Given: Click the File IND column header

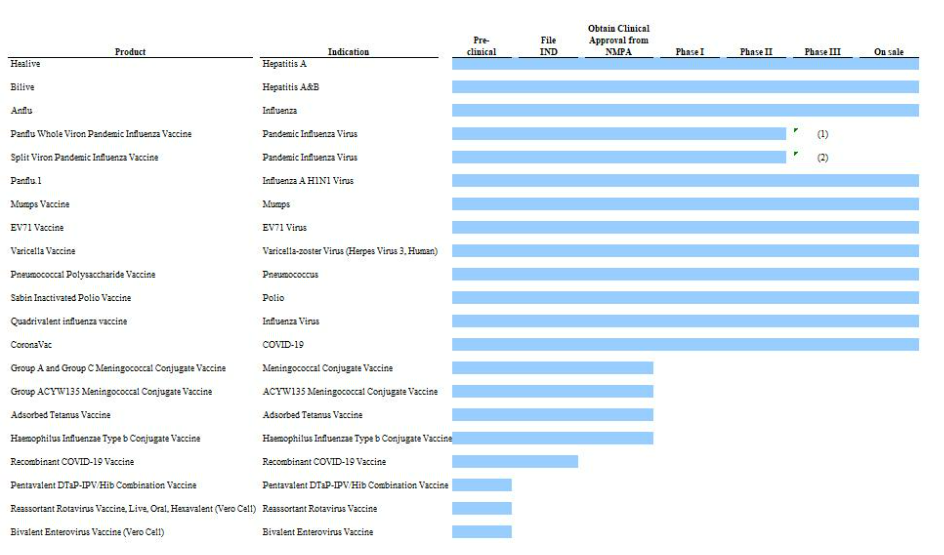Looking at the screenshot, I should pos(549,46).
